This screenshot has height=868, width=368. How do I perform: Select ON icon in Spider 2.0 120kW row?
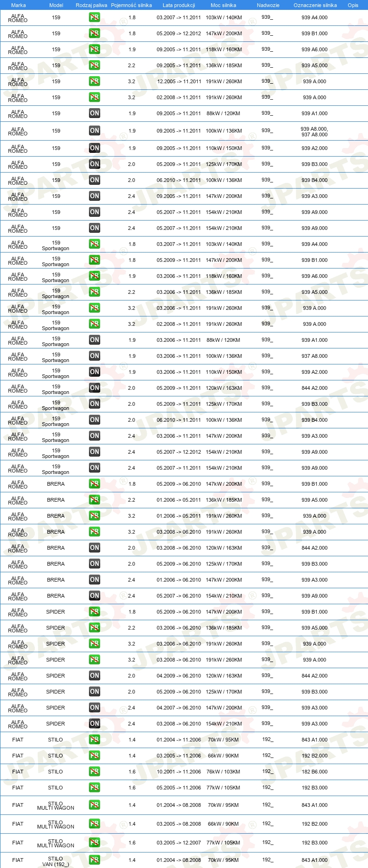click(95, 676)
